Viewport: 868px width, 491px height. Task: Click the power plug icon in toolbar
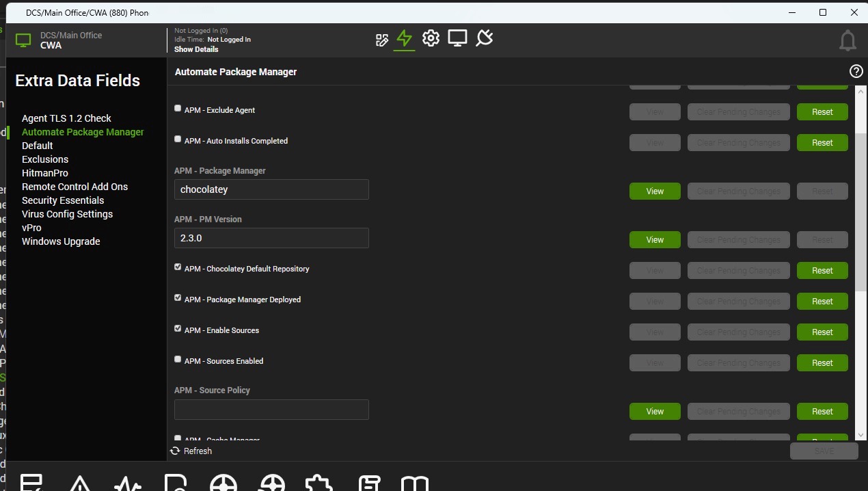485,38
